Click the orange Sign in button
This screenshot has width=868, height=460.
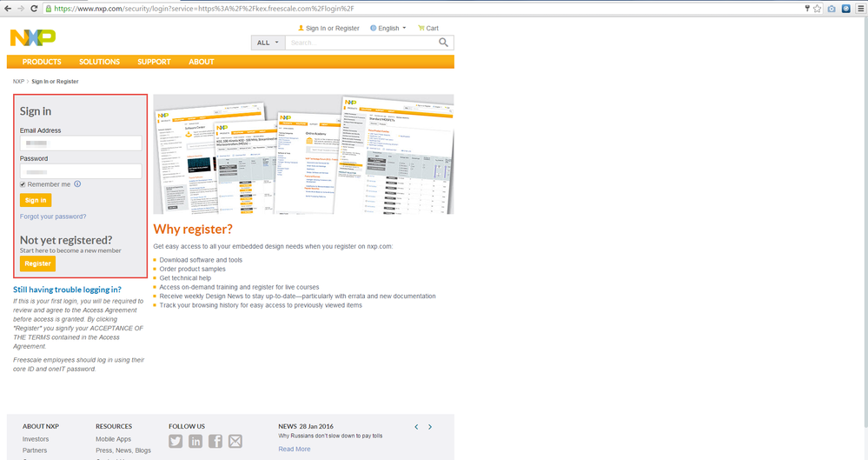(x=36, y=200)
